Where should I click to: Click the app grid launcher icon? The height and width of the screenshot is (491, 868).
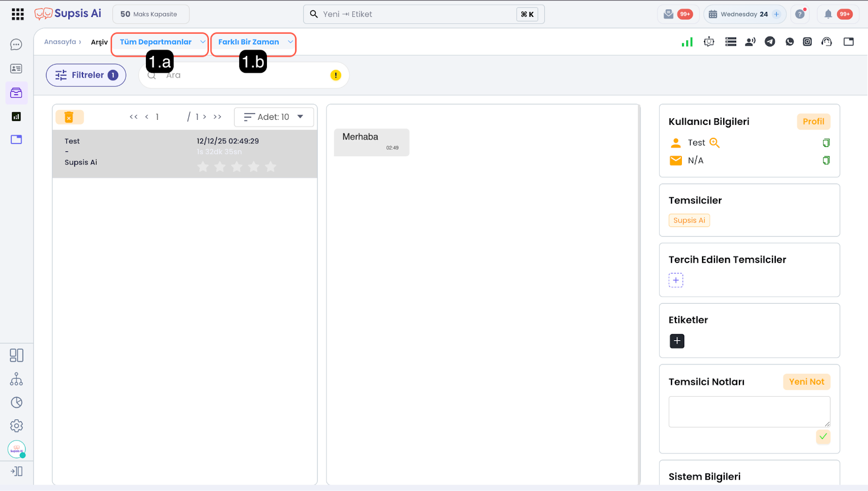(x=17, y=14)
